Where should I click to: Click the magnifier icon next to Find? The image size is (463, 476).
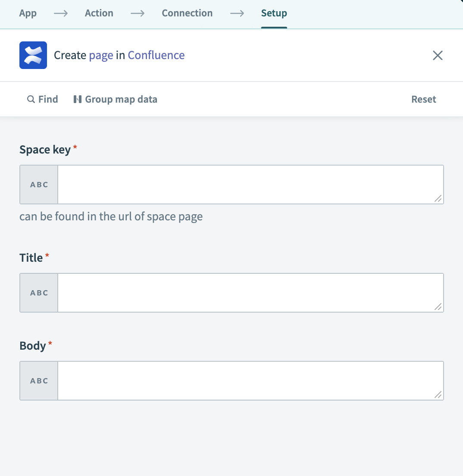(30, 99)
